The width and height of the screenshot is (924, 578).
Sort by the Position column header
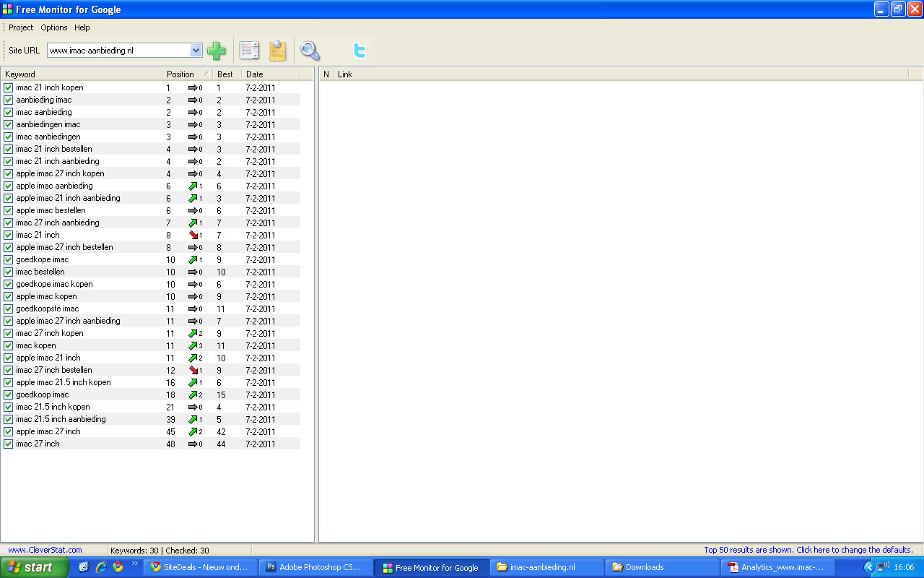187,74
